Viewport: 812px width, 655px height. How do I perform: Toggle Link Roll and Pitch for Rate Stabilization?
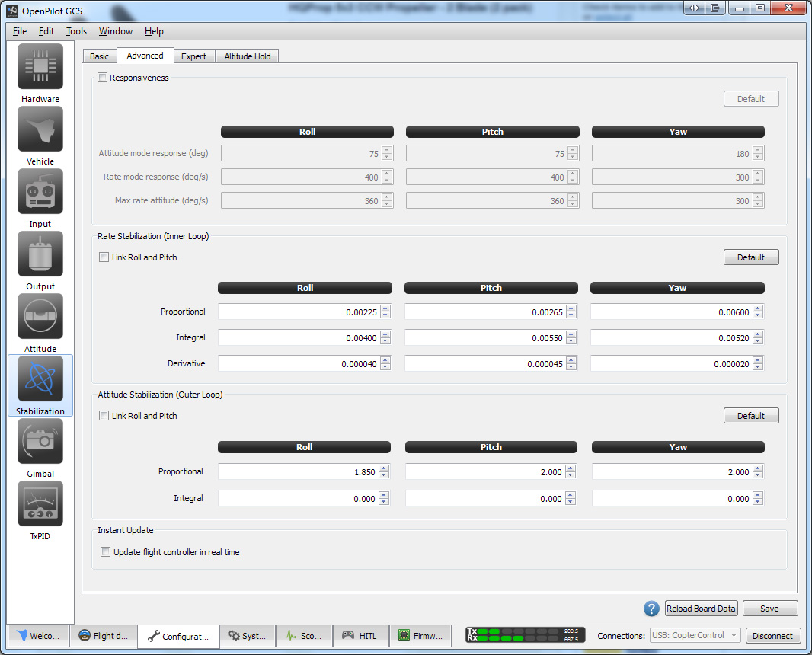[104, 257]
